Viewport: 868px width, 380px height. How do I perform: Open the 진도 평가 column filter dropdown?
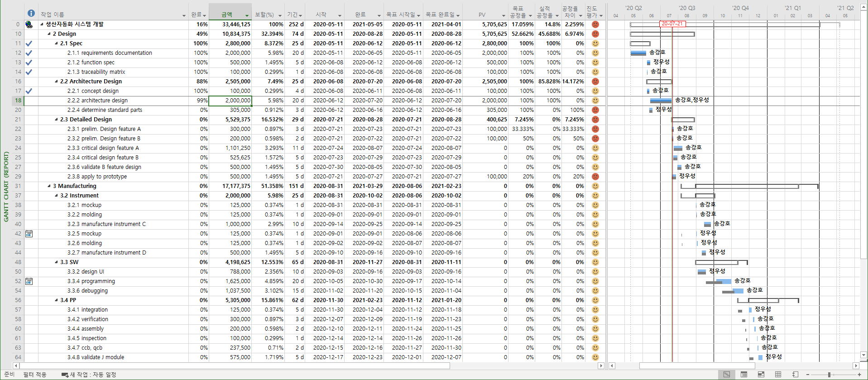600,15
